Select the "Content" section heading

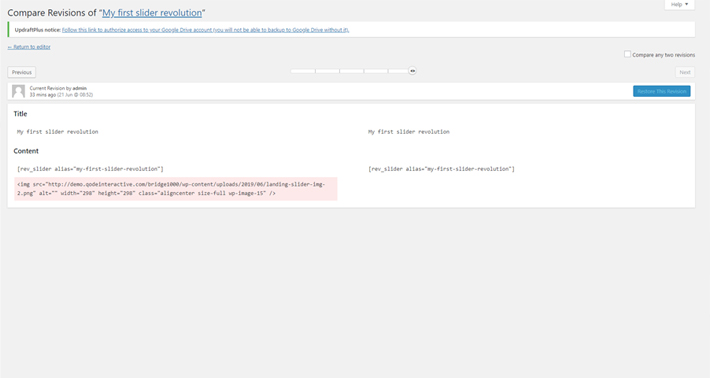(26, 151)
